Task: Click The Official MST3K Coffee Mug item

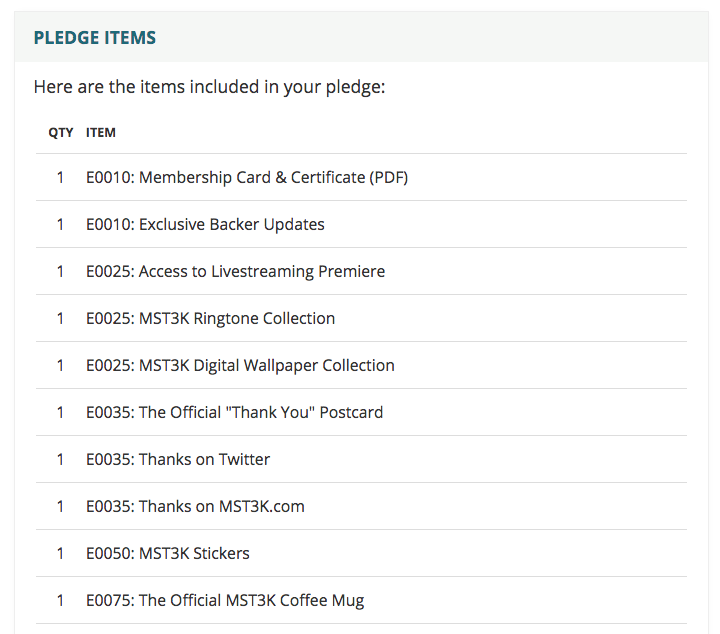Action: pos(225,600)
